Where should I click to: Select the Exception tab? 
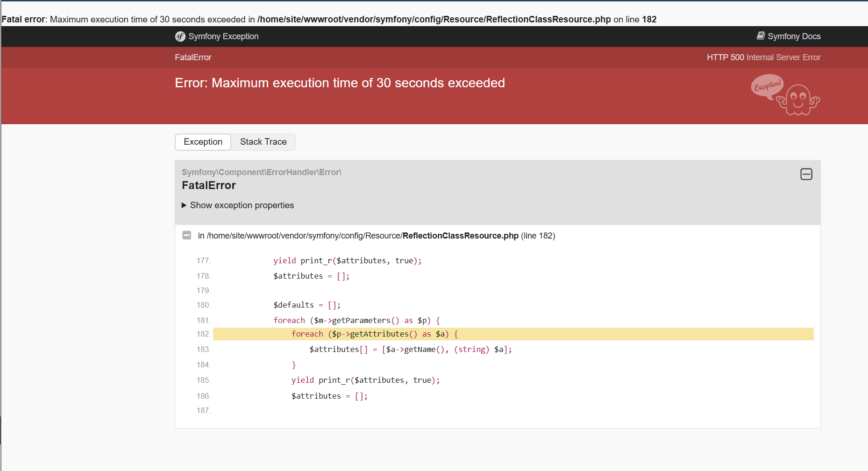203,142
